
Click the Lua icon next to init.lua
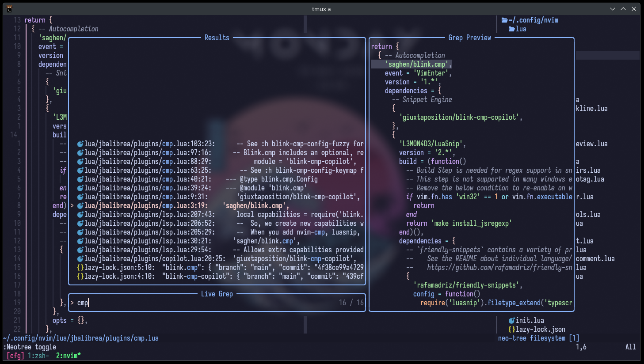[512, 321]
